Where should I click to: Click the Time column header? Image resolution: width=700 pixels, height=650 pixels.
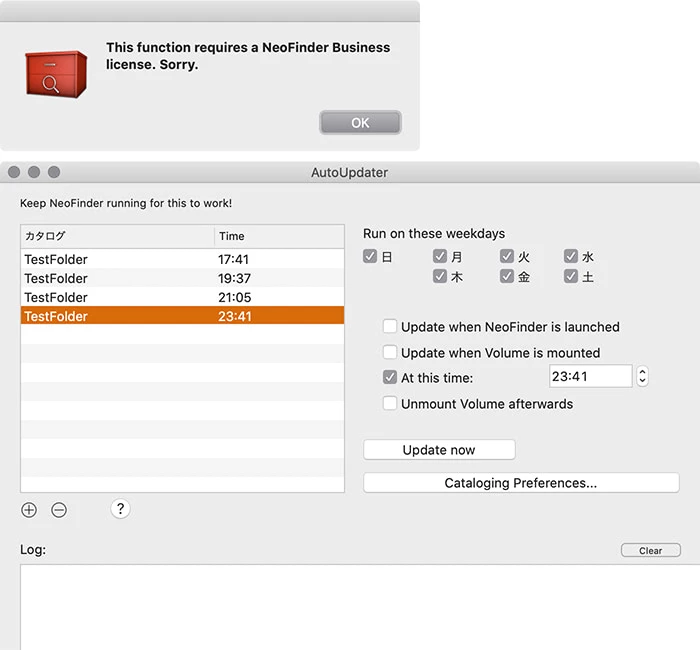pos(279,236)
